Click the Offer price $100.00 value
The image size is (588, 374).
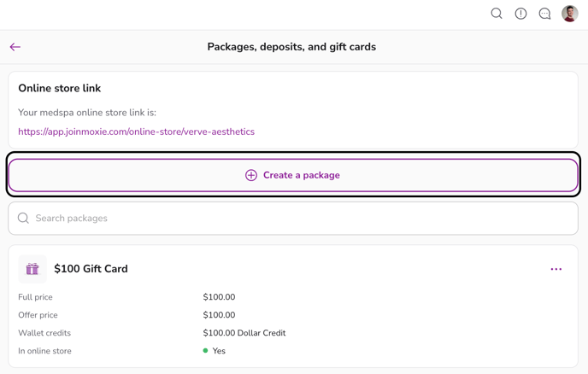tap(219, 315)
